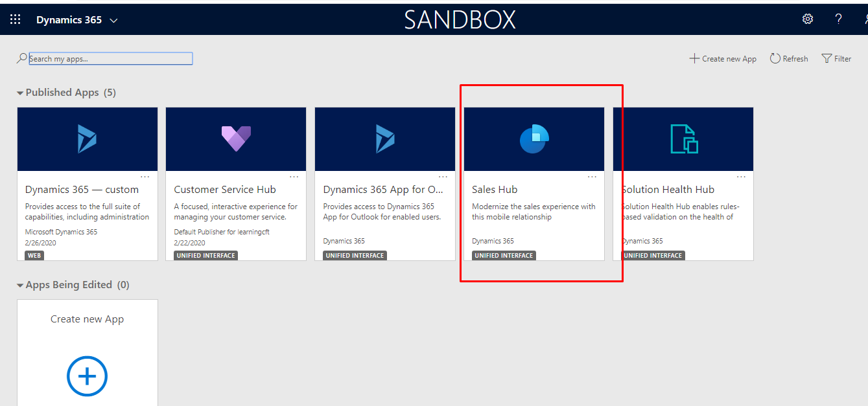Open the Settings gear icon
Screen dimensions: 868x406
[808, 19]
